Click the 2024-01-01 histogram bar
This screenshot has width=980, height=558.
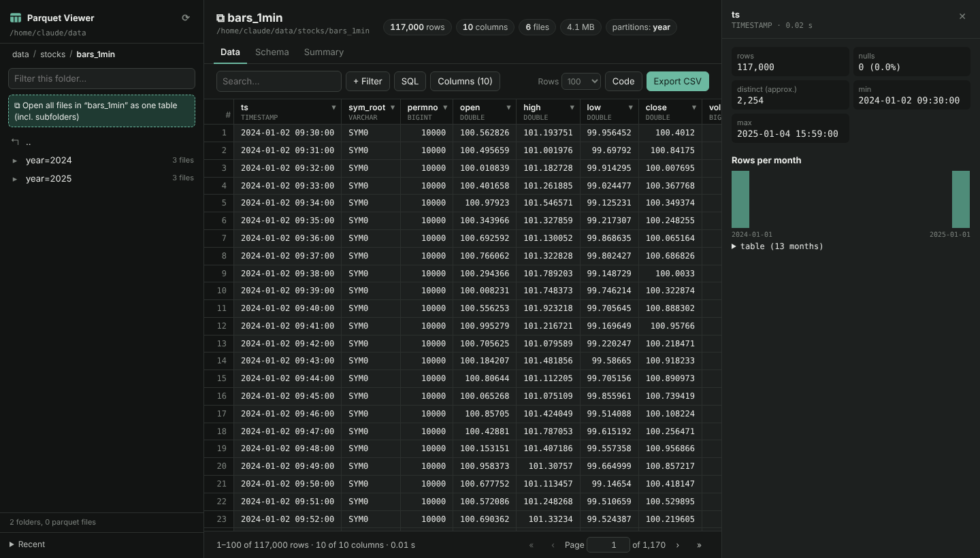740,199
